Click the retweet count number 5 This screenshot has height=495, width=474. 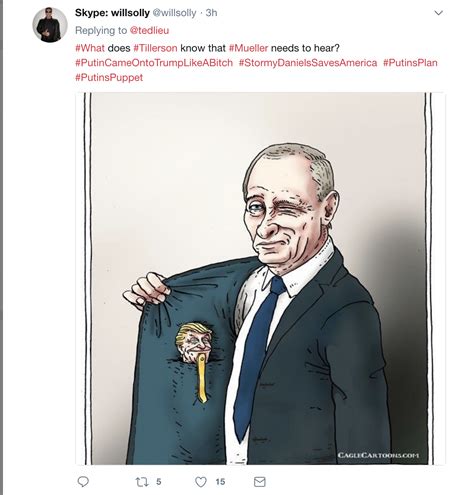159,482
